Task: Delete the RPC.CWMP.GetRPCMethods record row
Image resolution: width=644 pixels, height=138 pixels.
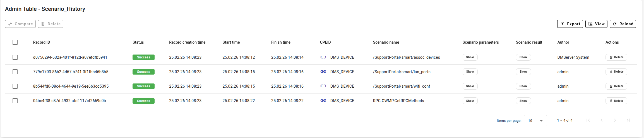Action: (616, 101)
